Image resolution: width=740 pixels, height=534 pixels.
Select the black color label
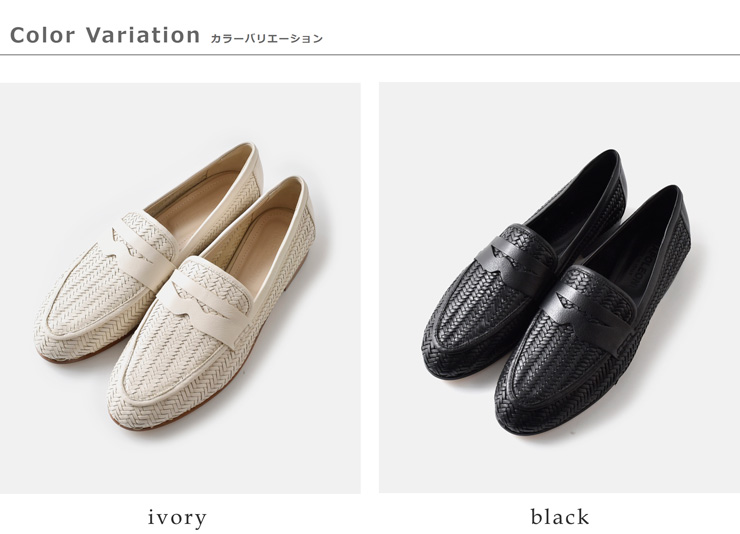pyautogui.click(x=560, y=517)
